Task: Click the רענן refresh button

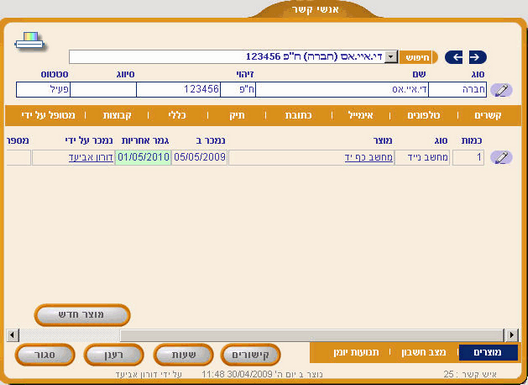Action: (x=114, y=355)
